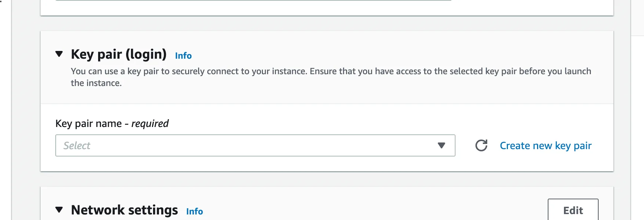The width and height of the screenshot is (644, 220).
Task: Open the Key pair name dropdown arrow
Action: [x=441, y=145]
